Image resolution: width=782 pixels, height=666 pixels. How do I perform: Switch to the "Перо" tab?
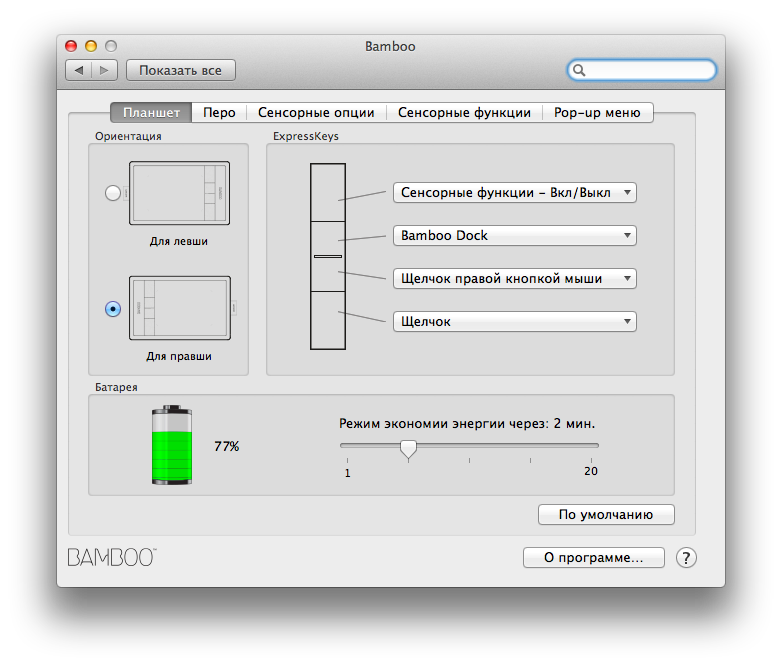coord(219,113)
